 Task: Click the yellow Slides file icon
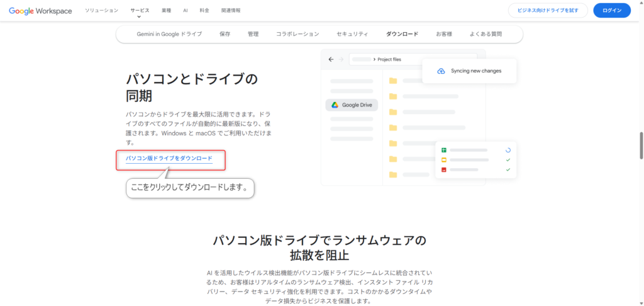click(x=443, y=160)
